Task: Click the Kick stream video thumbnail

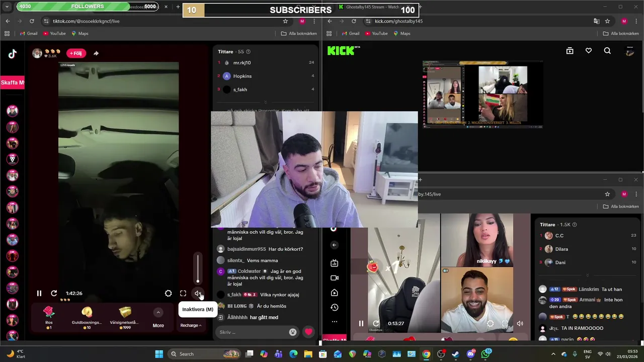Action: tap(482, 95)
